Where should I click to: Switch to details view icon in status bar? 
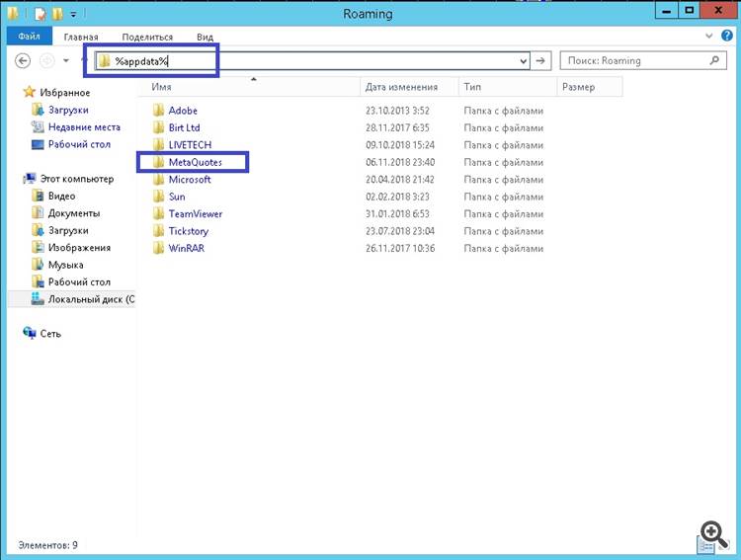[x=706, y=546]
